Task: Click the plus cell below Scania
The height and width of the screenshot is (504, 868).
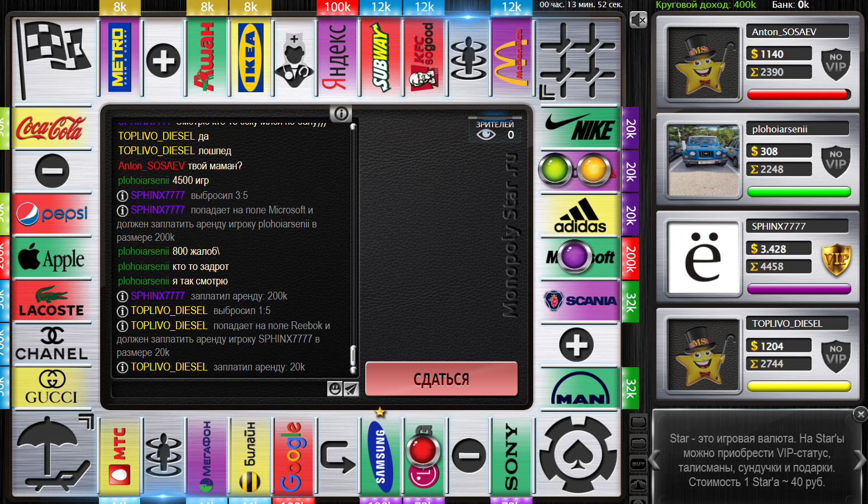Action: pyautogui.click(x=577, y=345)
